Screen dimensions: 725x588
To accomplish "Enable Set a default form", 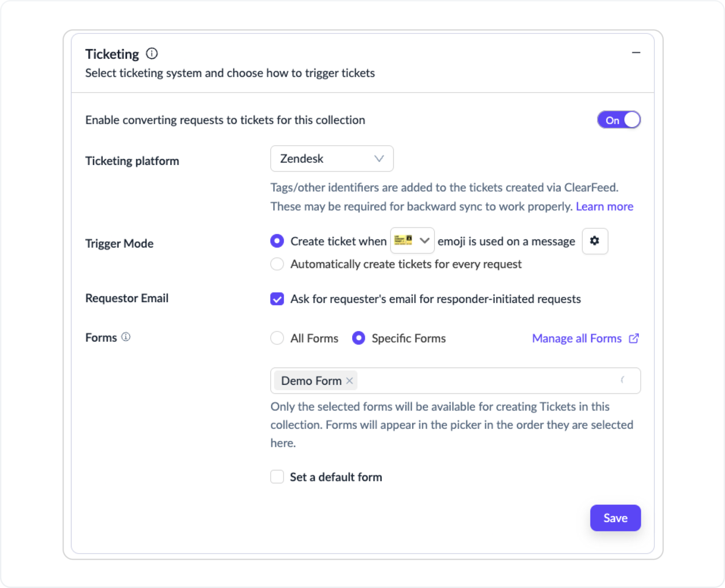I will (277, 477).
